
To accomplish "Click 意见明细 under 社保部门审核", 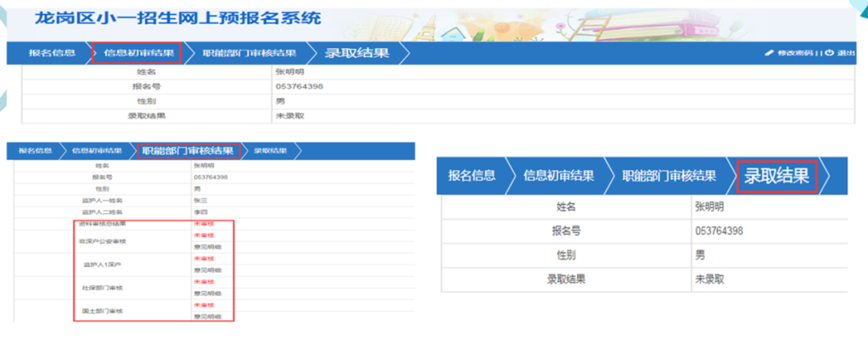I will coord(208,294).
